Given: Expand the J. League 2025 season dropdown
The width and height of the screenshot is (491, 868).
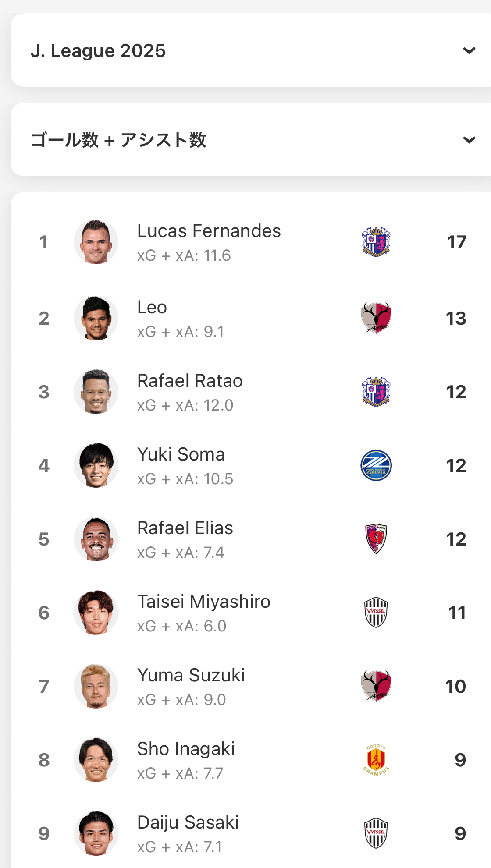Looking at the screenshot, I should point(469,50).
